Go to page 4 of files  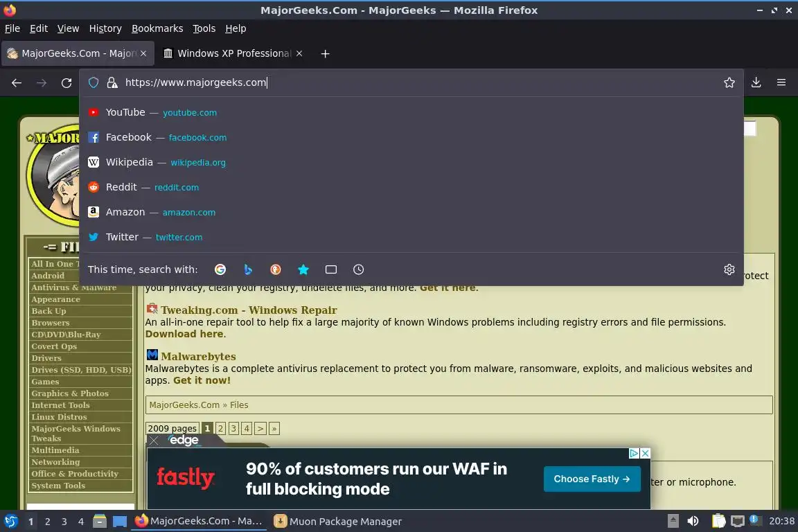pos(247,429)
